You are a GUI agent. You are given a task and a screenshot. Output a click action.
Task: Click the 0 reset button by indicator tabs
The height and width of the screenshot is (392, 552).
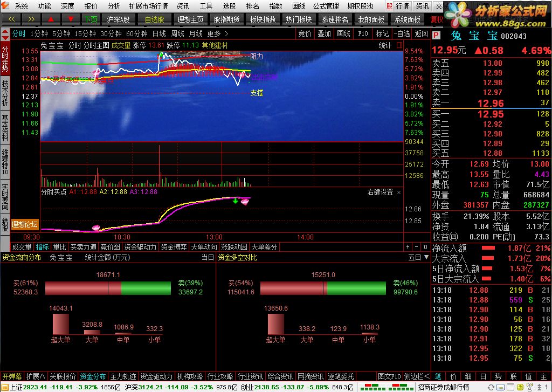pyautogui.click(x=425, y=247)
